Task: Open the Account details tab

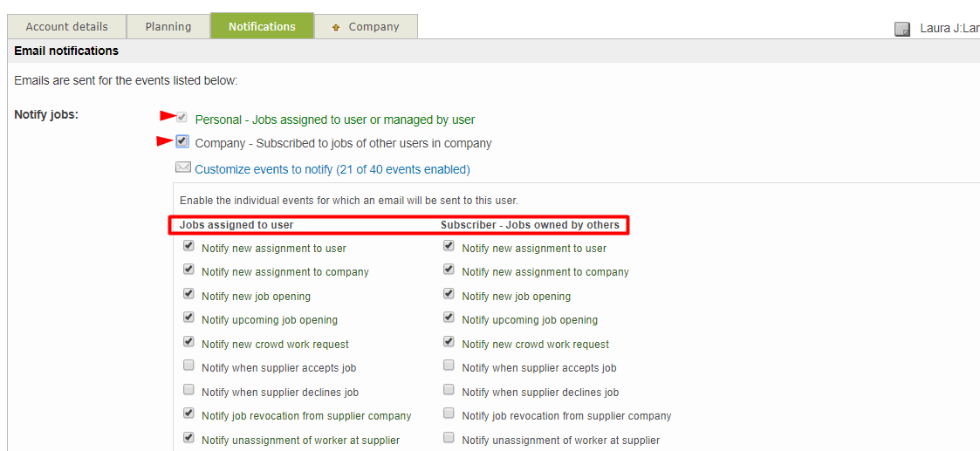Action: click(x=67, y=26)
